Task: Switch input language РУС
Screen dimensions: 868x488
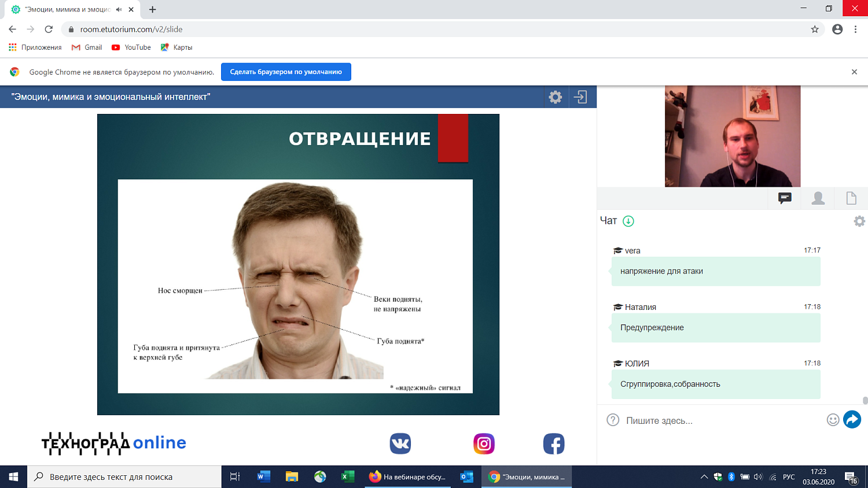Action: (789, 477)
